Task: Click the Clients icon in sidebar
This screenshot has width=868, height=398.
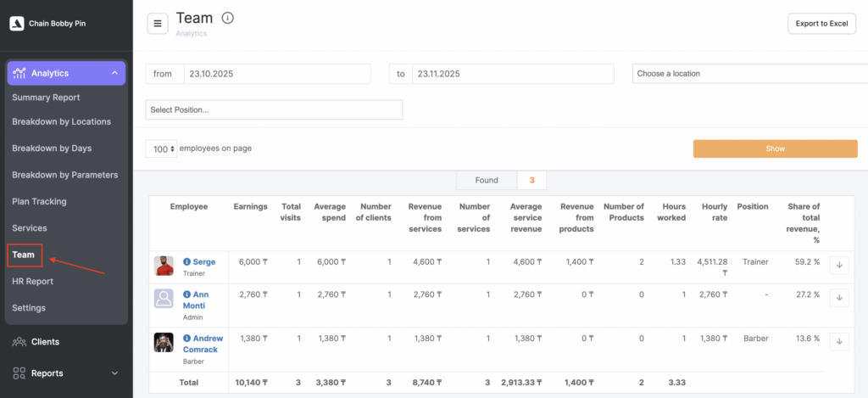Action: tap(18, 342)
